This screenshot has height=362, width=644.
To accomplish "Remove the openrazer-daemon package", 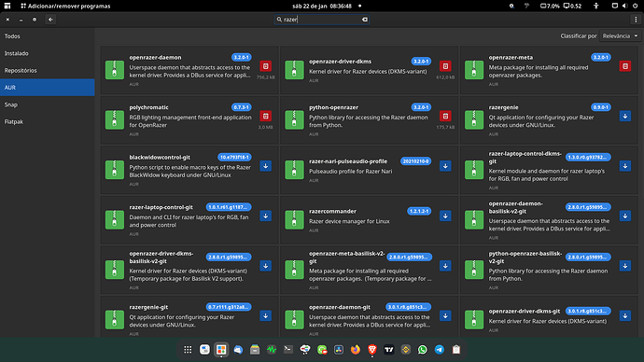I will click(x=266, y=66).
